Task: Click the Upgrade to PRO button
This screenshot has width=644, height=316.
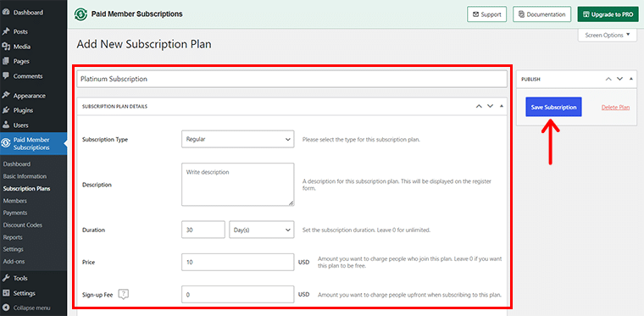Action: (608, 14)
